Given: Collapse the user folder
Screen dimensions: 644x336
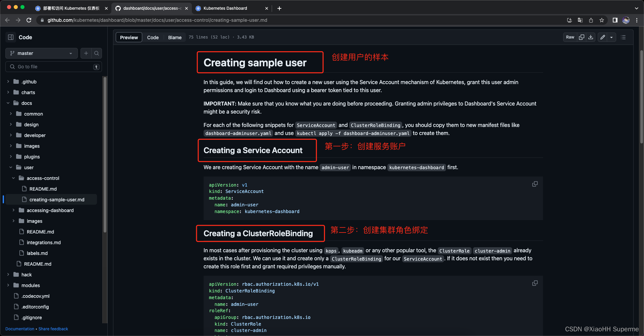Looking at the screenshot, I should tap(11, 167).
